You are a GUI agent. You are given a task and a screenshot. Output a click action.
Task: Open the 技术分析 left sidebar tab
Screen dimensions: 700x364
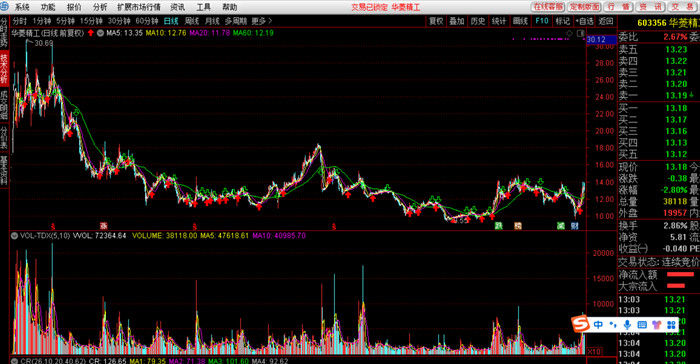[4, 68]
